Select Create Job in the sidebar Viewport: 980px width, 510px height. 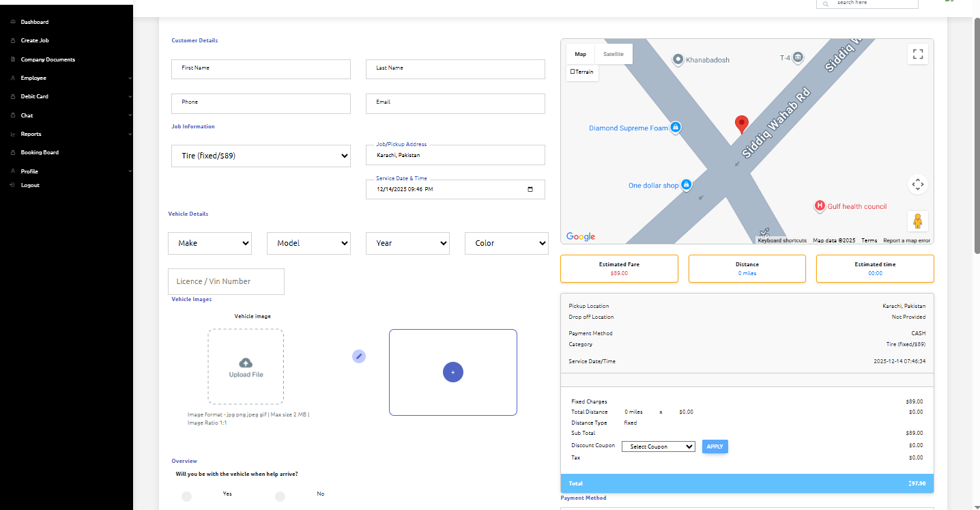click(x=33, y=40)
